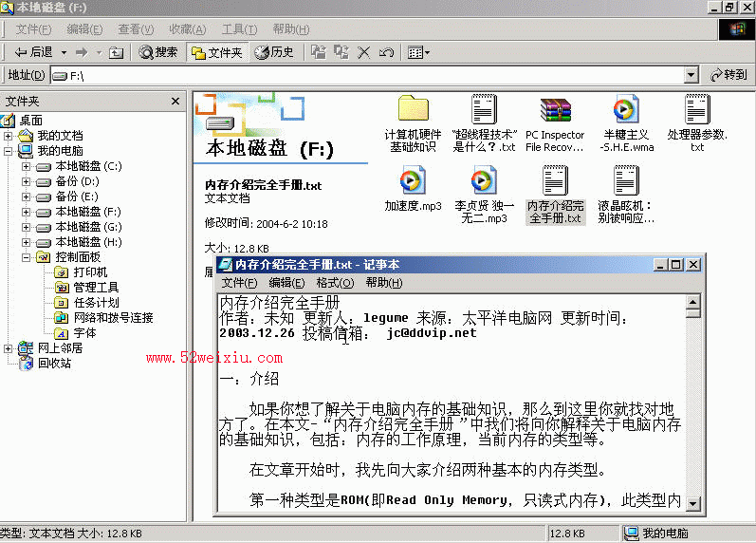
Task: Open Notepad's 格式(O) menu
Action: pyautogui.click(x=335, y=283)
